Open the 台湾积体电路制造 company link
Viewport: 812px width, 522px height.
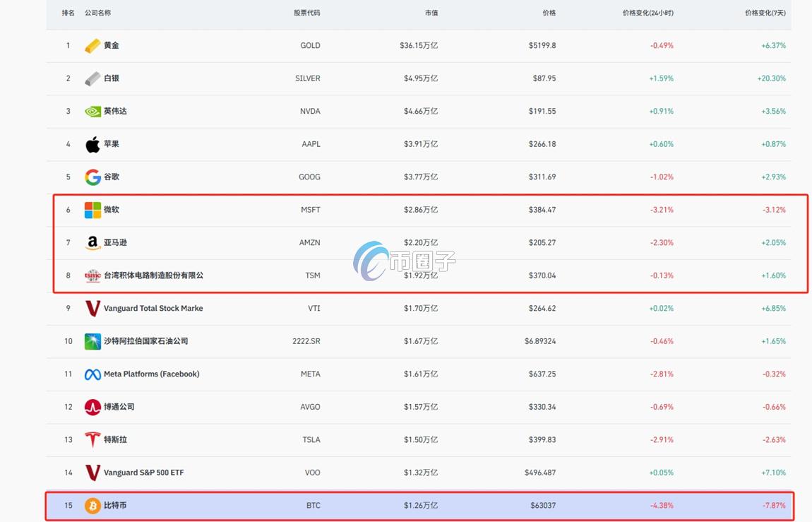pyautogui.click(x=153, y=275)
